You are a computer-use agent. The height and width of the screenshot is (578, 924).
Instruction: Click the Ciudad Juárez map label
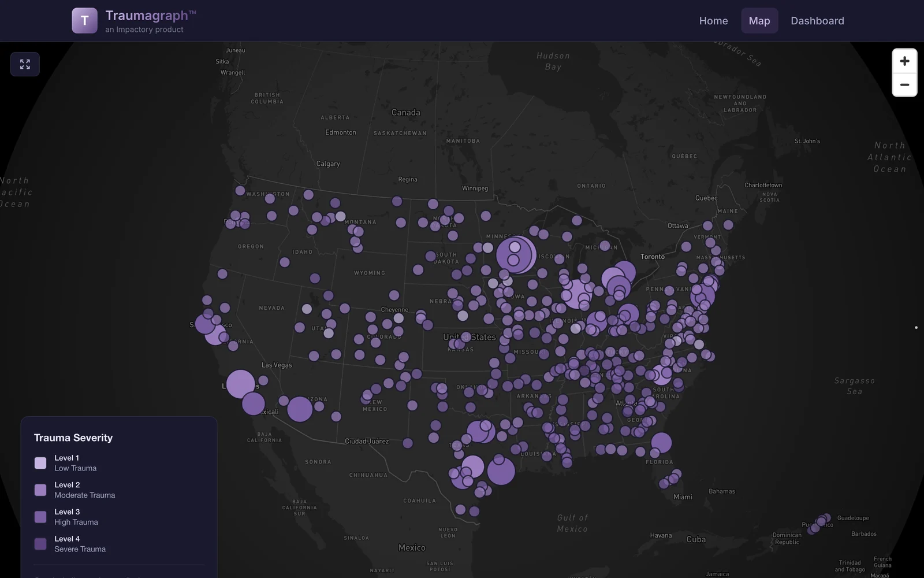coord(367,441)
